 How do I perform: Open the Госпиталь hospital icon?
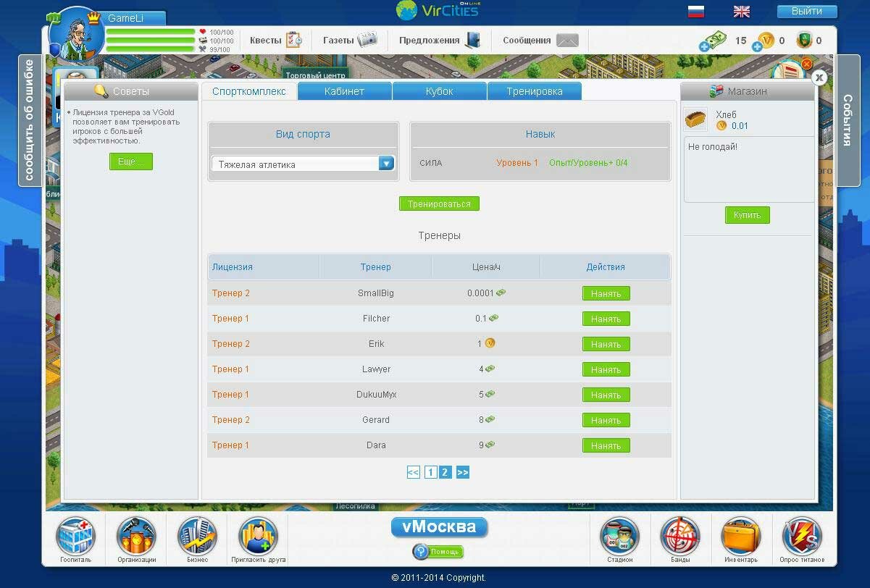pos(76,537)
